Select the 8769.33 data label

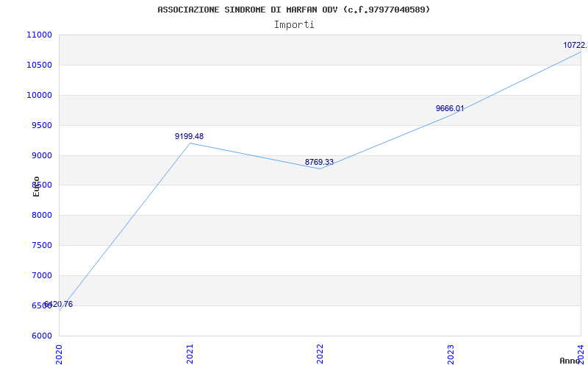pos(319,162)
